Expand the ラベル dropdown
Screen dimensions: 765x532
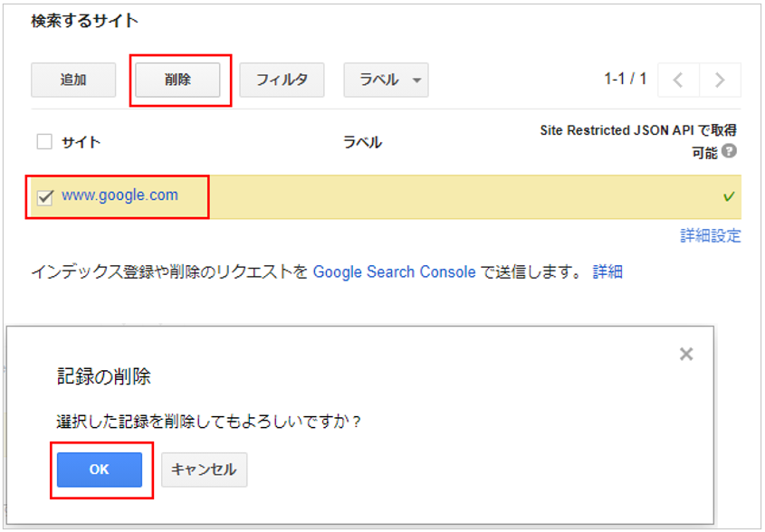[386, 80]
